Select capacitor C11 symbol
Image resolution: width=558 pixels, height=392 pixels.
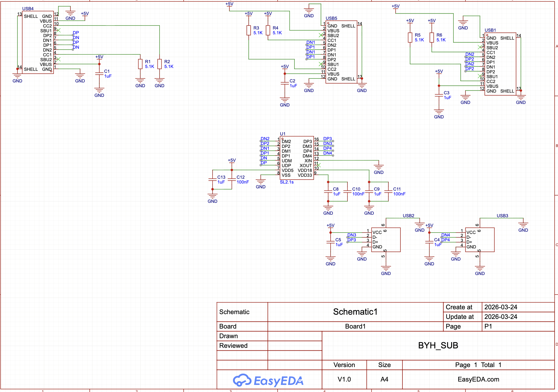[x=388, y=191]
